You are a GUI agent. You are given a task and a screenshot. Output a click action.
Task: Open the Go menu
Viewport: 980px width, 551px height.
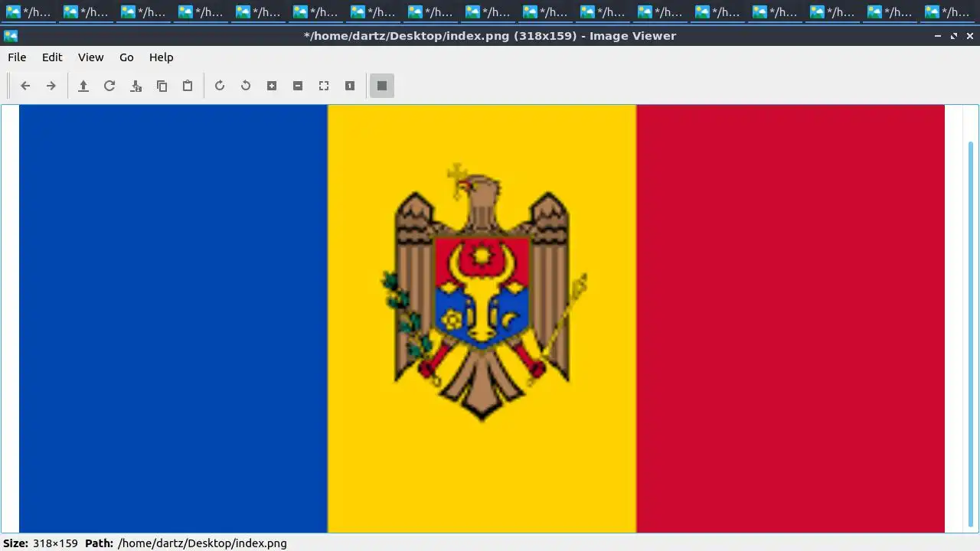click(x=126, y=57)
